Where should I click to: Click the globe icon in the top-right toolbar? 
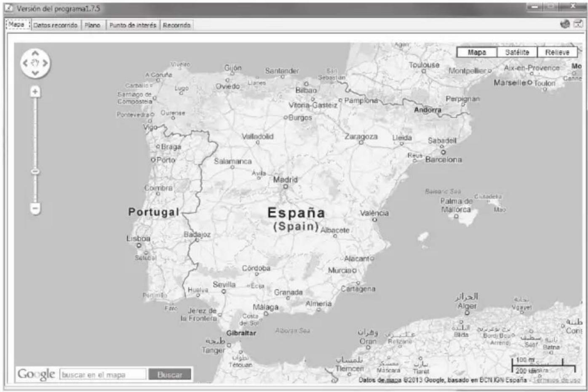click(565, 24)
